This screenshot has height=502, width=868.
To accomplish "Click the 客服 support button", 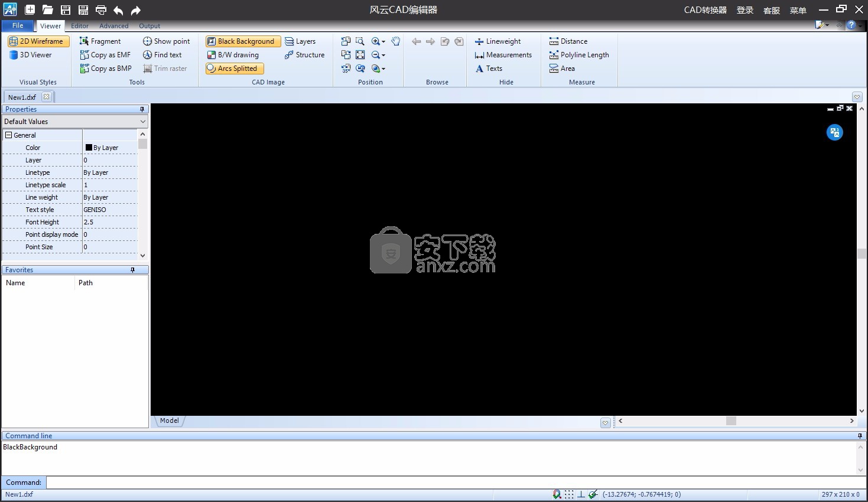I will (772, 10).
